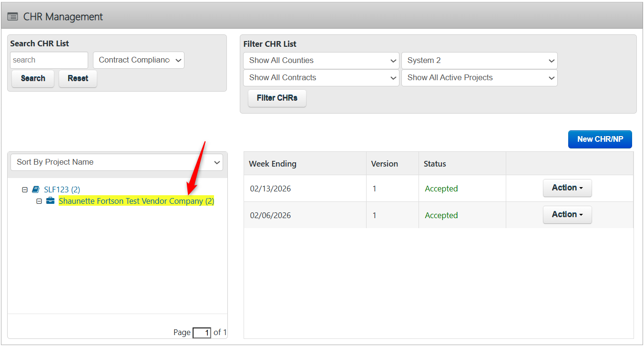Click the page number input field
Viewport: 644px width, 347px height.
202,333
